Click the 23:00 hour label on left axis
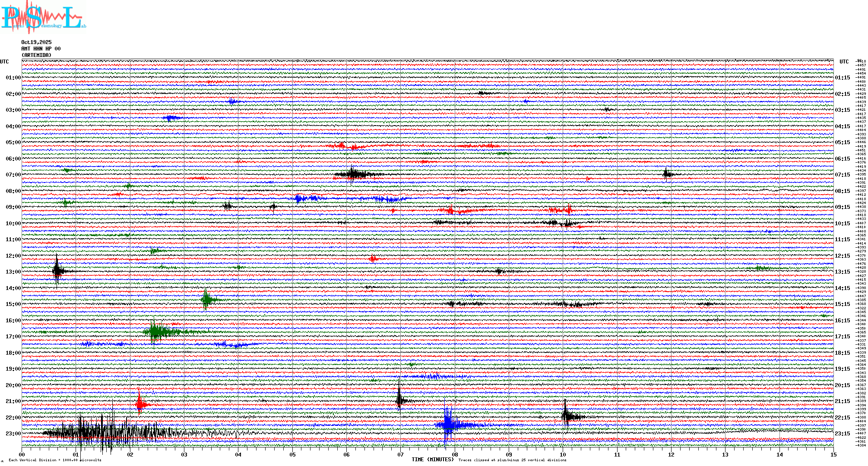Screen dimensions: 868x466 13,434
